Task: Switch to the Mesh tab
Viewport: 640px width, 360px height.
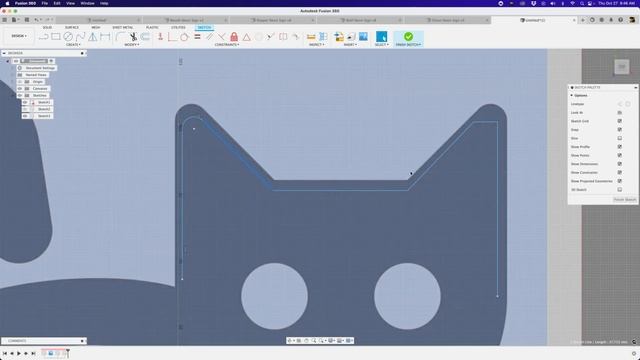Action: click(96, 27)
